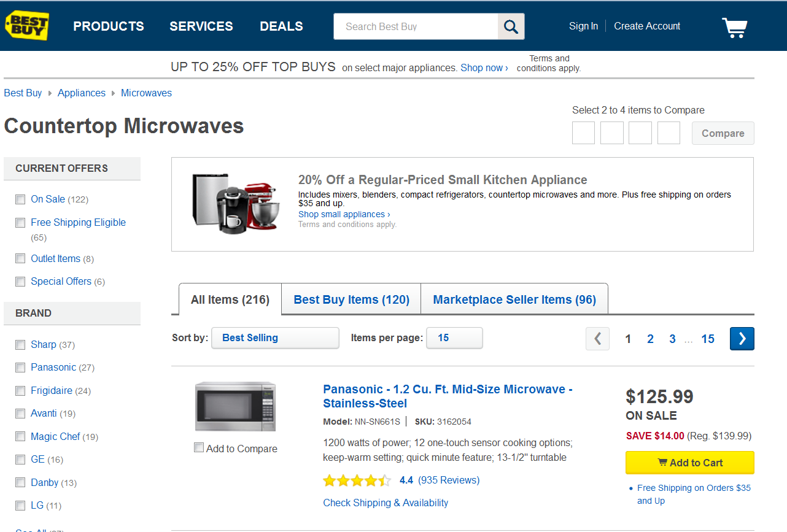Click the small kitchen appliances promo image

pyautogui.click(x=236, y=202)
